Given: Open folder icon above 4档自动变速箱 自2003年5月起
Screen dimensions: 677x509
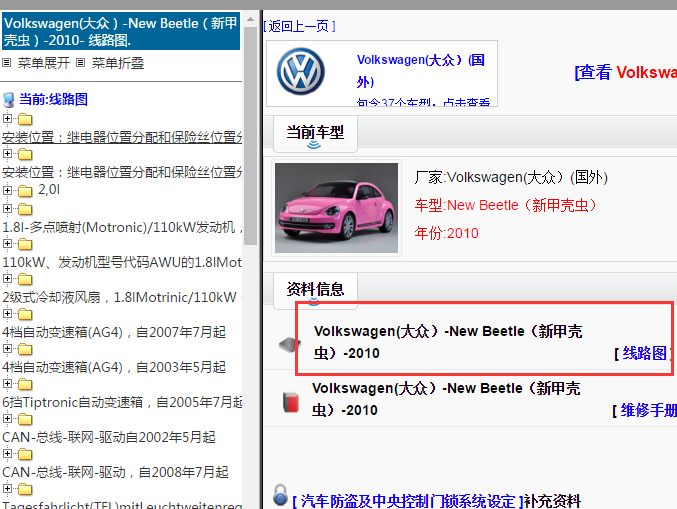Looking at the screenshot, I should pyautogui.click(x=25, y=349).
